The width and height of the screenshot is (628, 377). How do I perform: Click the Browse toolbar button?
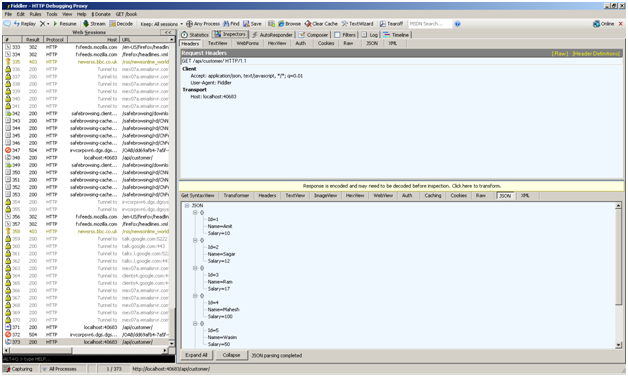[289, 24]
